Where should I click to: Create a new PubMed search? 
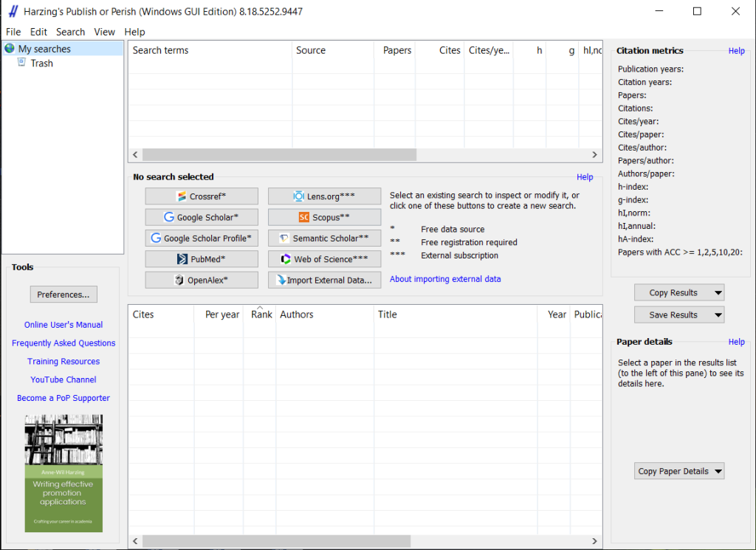point(202,259)
